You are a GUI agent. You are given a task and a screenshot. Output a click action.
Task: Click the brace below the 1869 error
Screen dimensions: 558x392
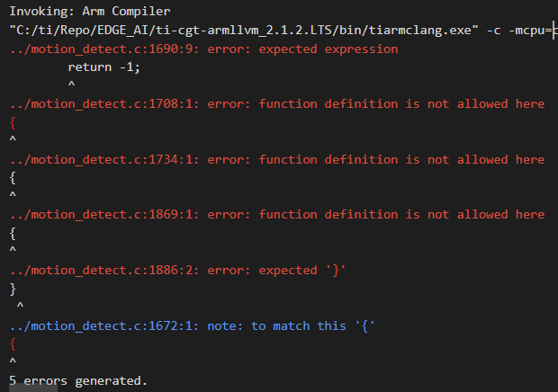[13, 233]
